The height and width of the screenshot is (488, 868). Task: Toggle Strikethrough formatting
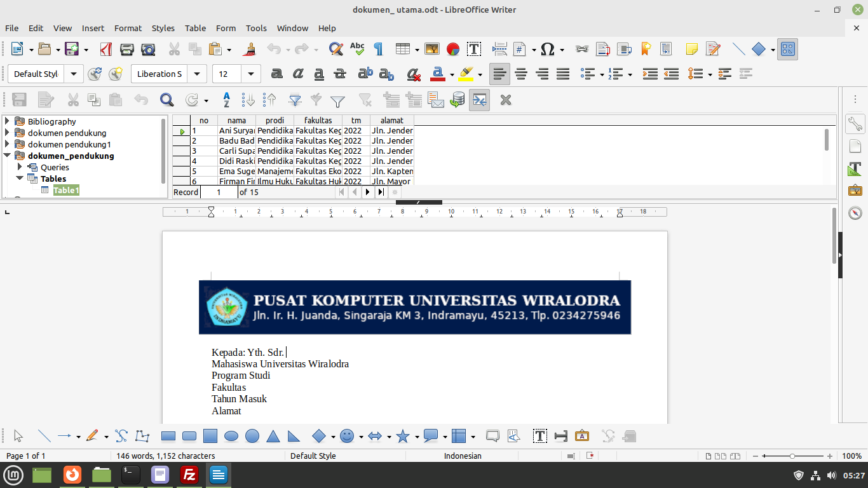coord(340,74)
